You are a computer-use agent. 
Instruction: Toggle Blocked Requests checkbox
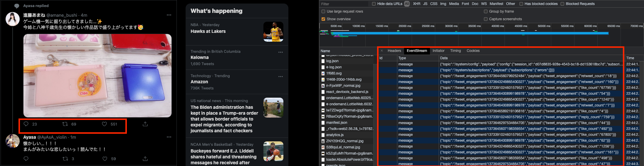click(562, 4)
